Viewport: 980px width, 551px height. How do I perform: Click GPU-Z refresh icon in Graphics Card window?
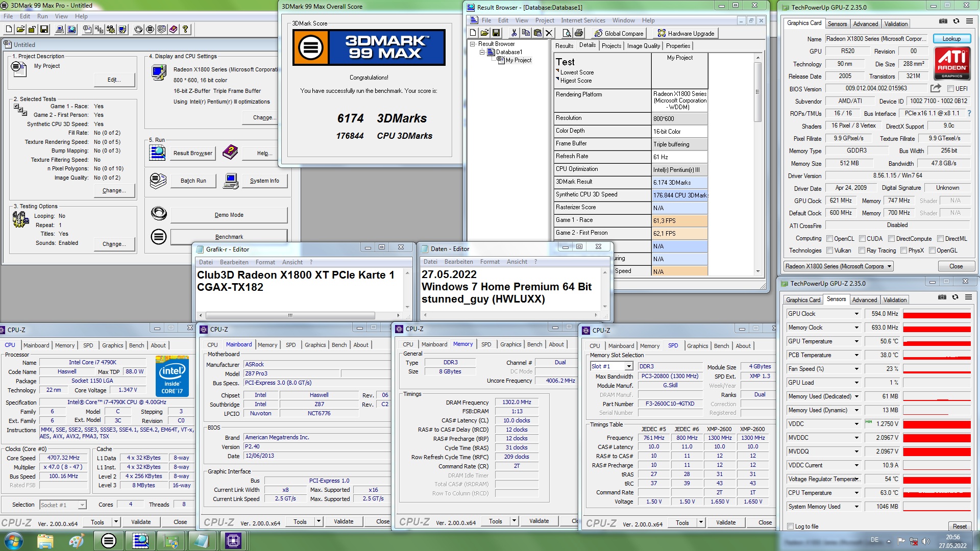956,21
